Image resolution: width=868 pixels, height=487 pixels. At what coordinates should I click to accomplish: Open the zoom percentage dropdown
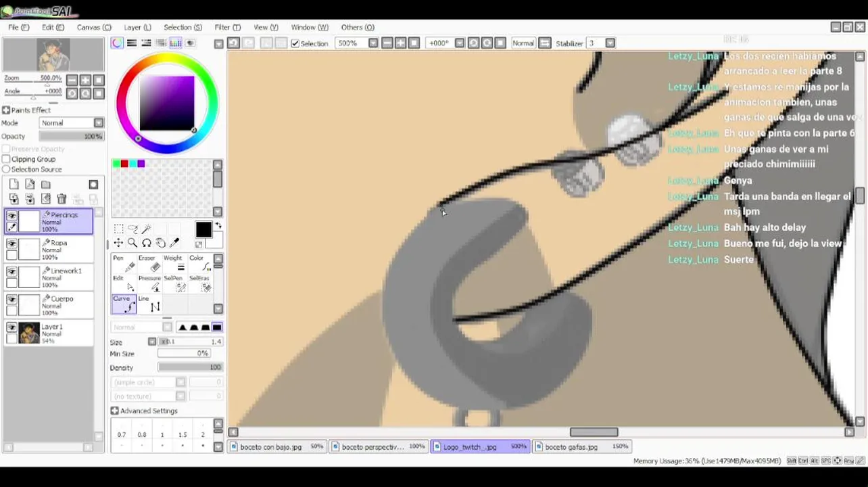click(372, 43)
